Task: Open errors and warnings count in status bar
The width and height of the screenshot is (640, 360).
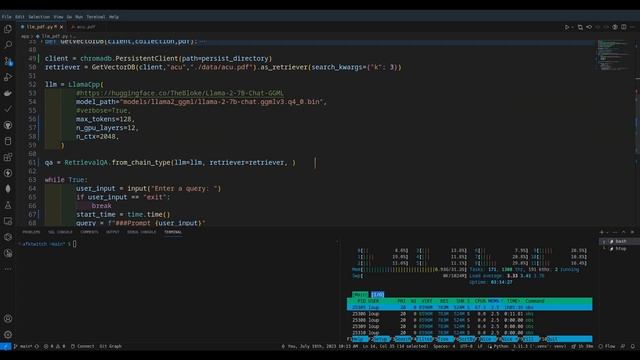Action: point(54,346)
